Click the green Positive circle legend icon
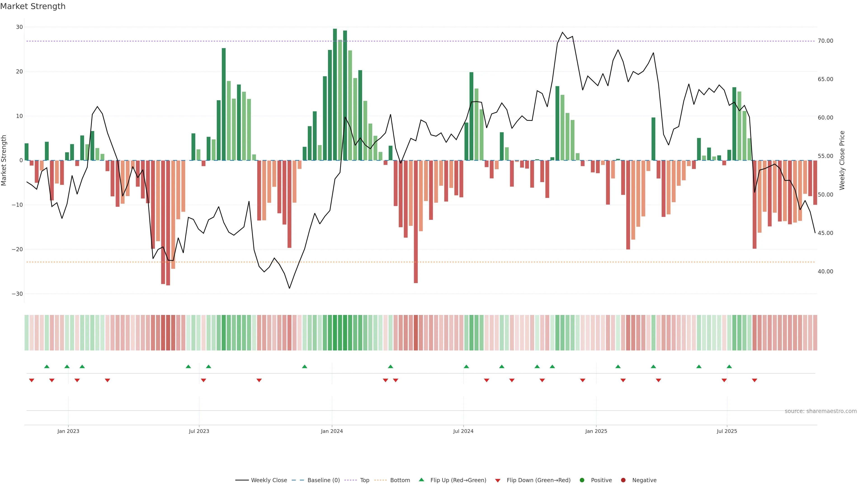Screen dimensions: 868x488 pos(582,480)
